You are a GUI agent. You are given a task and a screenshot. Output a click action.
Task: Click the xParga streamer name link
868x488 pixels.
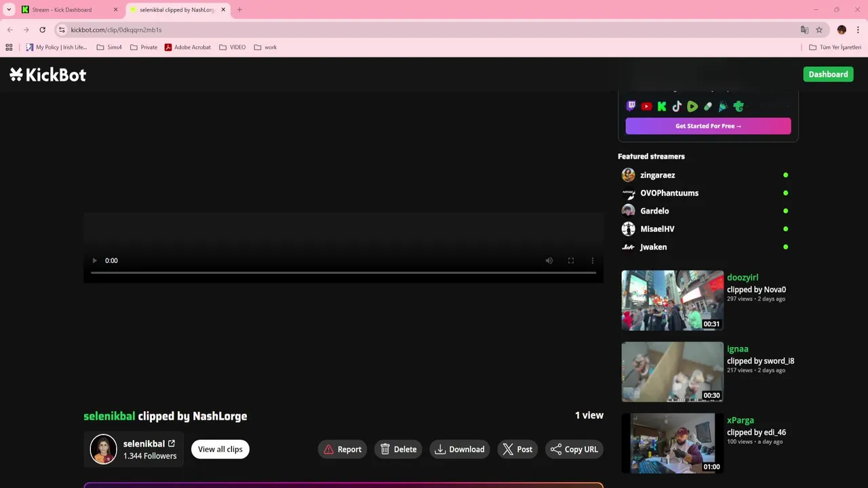pyautogui.click(x=741, y=420)
